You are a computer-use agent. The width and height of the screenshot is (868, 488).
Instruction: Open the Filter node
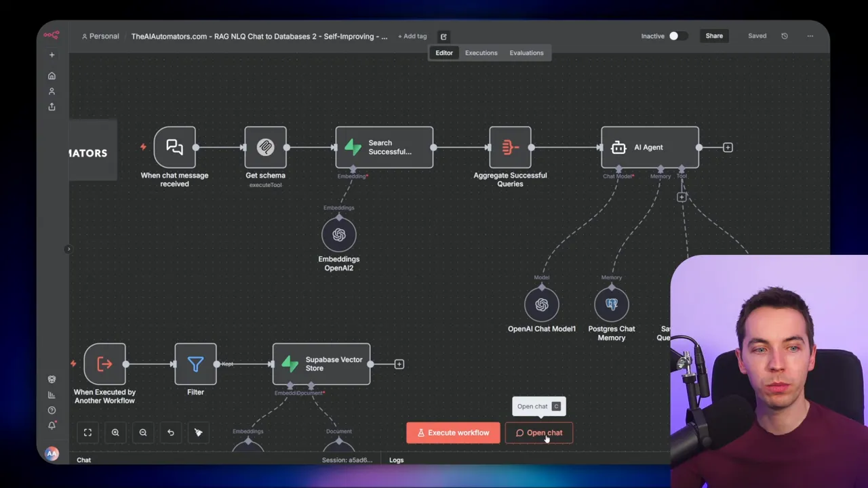[195, 364]
